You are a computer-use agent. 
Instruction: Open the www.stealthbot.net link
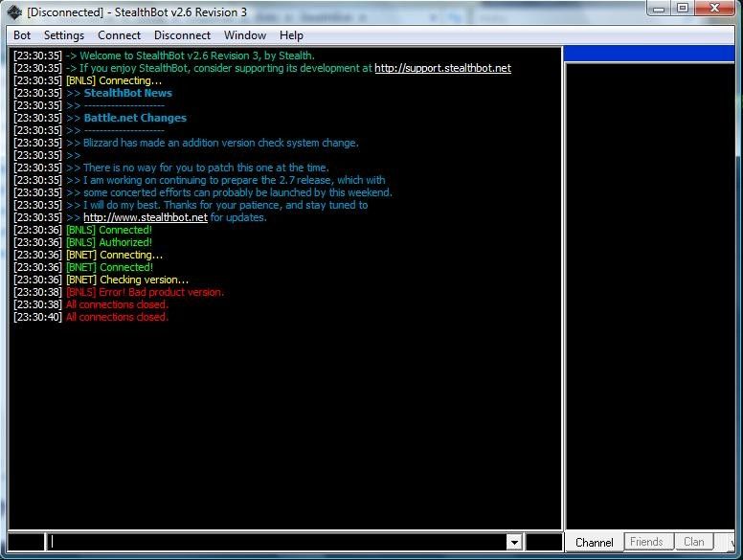coord(146,217)
